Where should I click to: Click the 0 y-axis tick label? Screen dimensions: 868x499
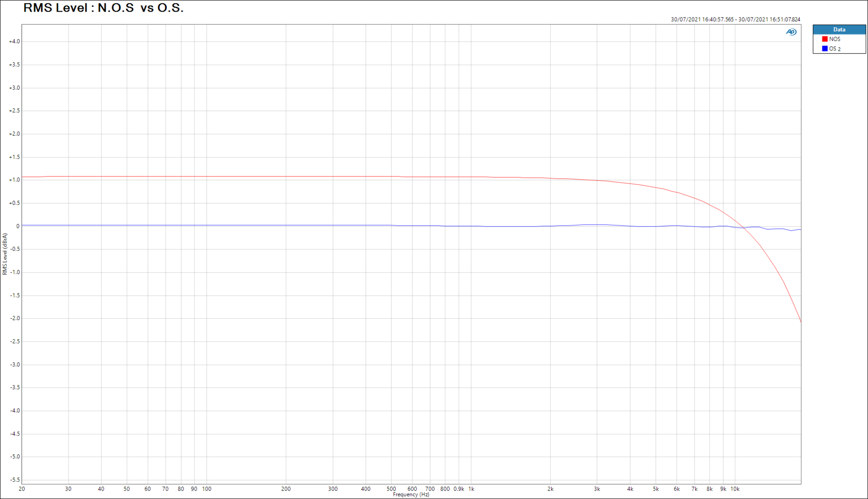[x=18, y=226]
